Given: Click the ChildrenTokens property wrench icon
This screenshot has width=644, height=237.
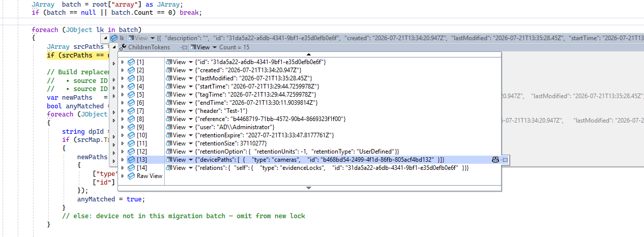Looking at the screenshot, I should click(123, 47).
